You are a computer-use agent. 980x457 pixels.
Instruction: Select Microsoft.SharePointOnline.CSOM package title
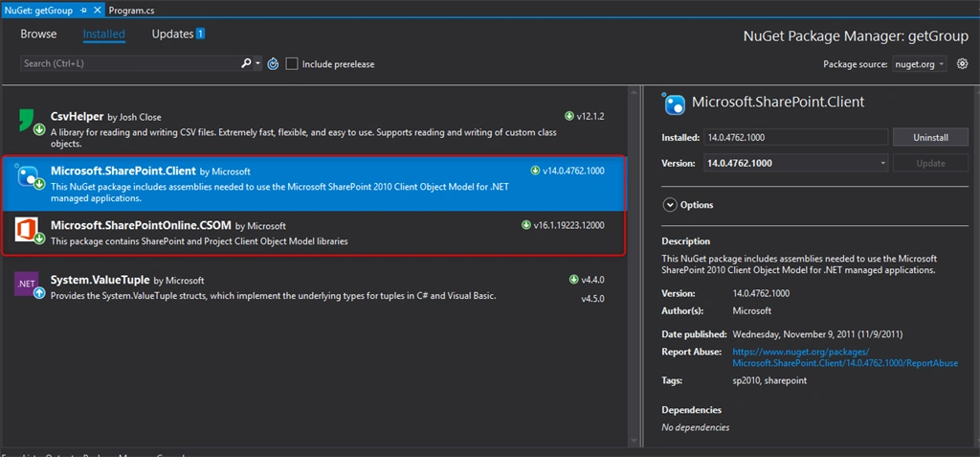[142, 225]
